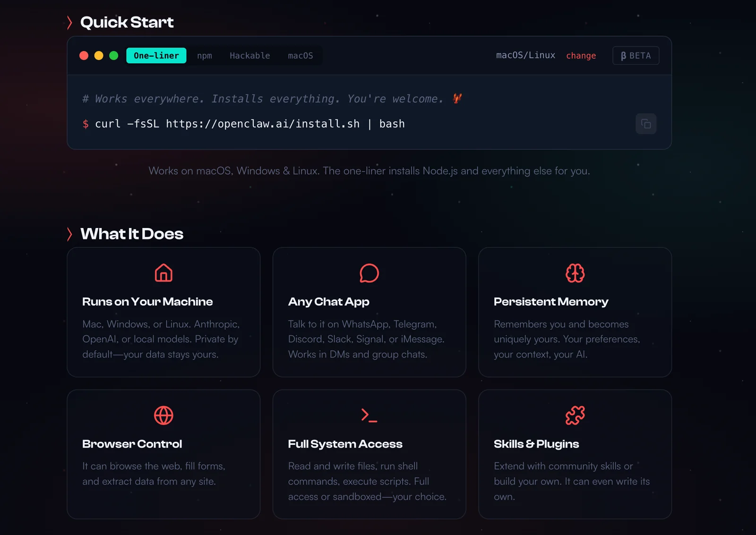Switch to the macOS tab
The image size is (756, 535).
point(301,56)
